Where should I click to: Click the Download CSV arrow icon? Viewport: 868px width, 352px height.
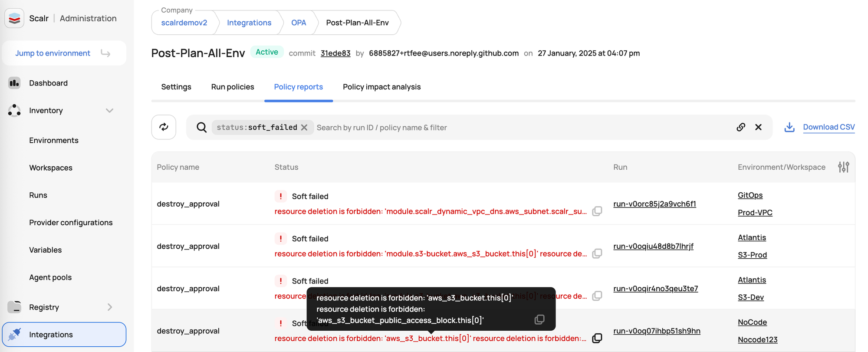point(789,127)
